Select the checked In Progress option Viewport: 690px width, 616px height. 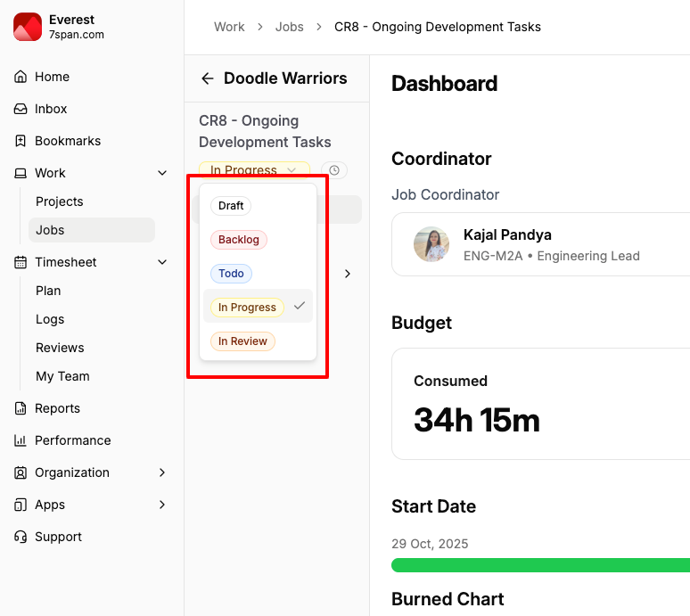248,308
